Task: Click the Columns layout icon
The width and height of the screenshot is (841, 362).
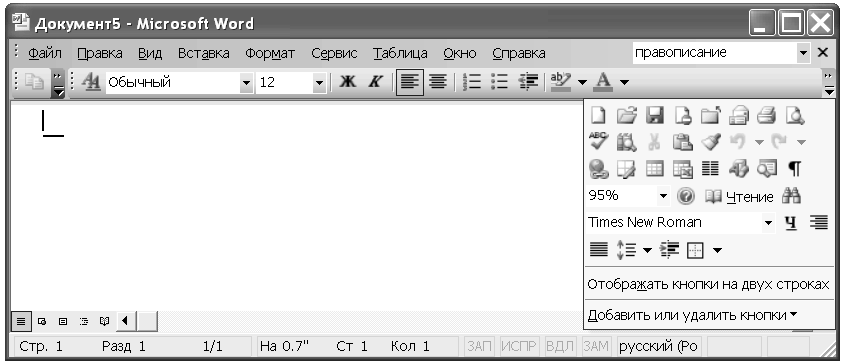Action: coord(711,169)
